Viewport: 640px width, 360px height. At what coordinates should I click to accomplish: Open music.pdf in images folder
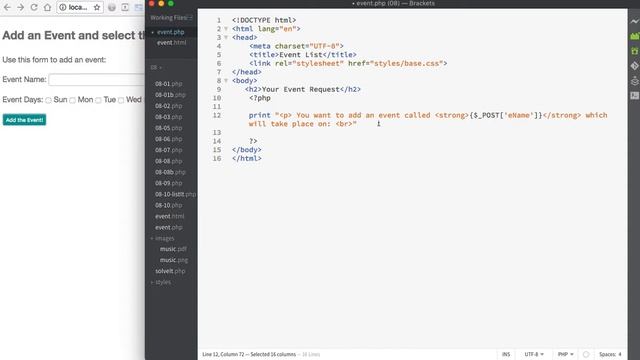point(173,249)
